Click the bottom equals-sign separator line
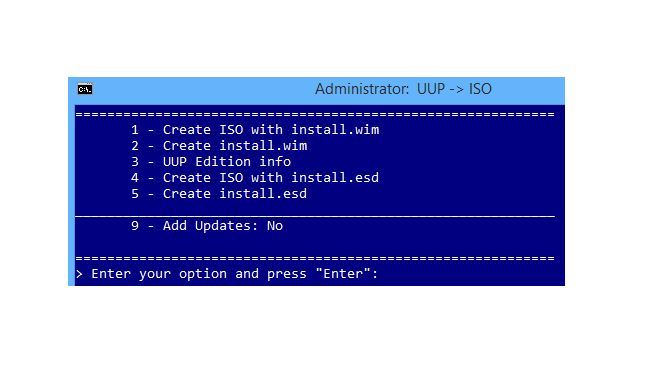Screen dimensions: 652x372 315,258
